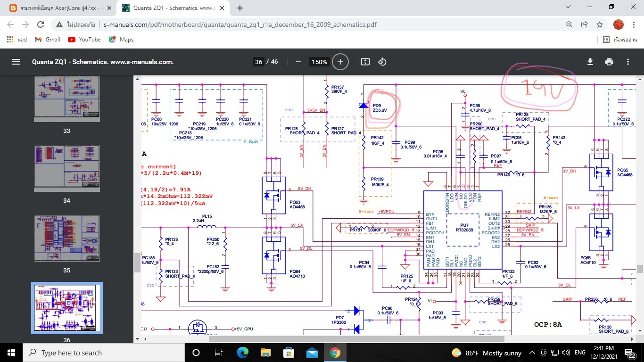644x362 pixels.
Task: Open Task View on the taskbar
Action: (219, 353)
